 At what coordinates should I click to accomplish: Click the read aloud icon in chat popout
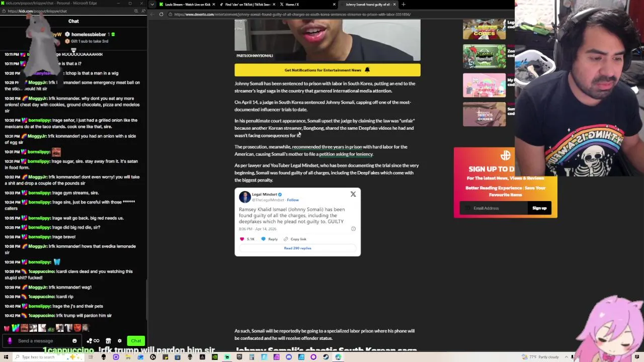pos(143,11)
